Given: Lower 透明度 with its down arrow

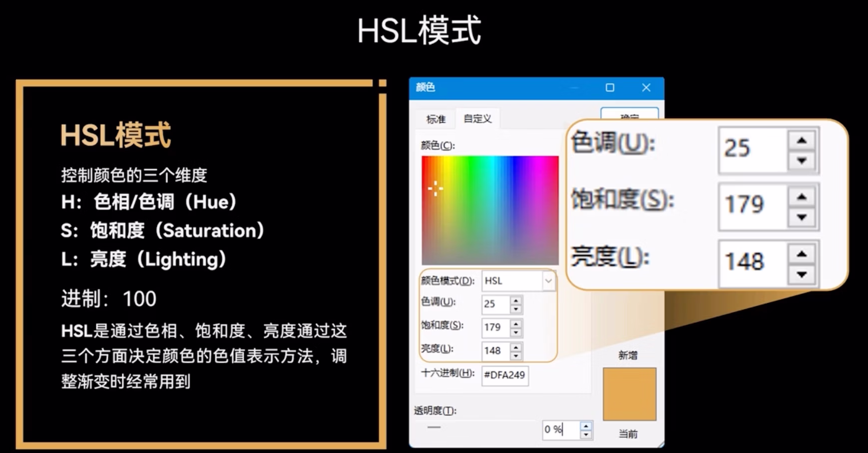Looking at the screenshot, I should click(x=586, y=435).
